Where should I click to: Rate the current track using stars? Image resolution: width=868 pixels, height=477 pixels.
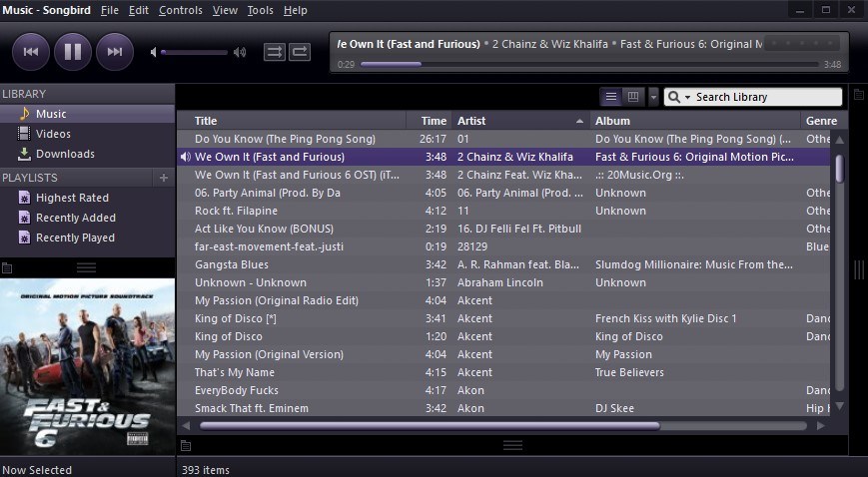[x=803, y=43]
